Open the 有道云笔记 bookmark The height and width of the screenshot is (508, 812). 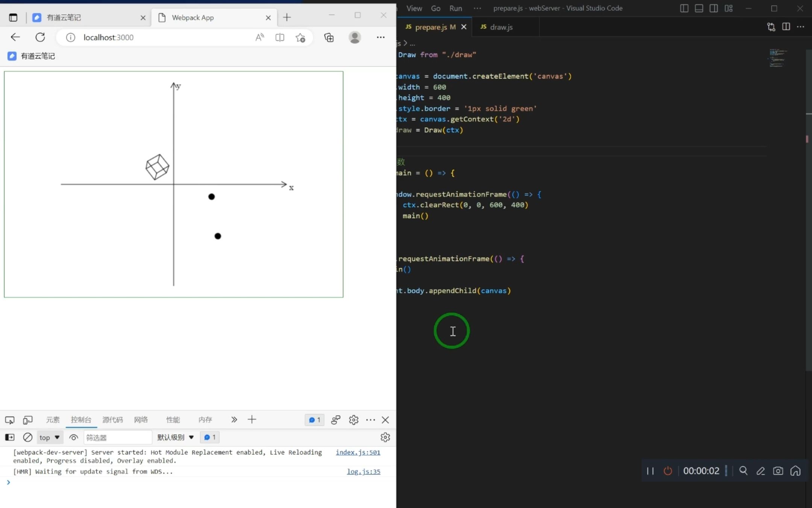coord(31,56)
